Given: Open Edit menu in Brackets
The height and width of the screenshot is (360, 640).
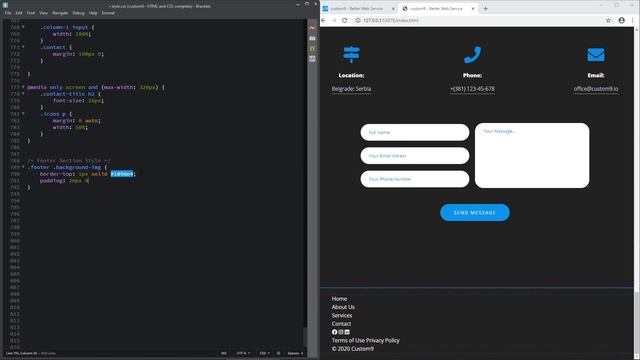Looking at the screenshot, I should [x=19, y=13].
